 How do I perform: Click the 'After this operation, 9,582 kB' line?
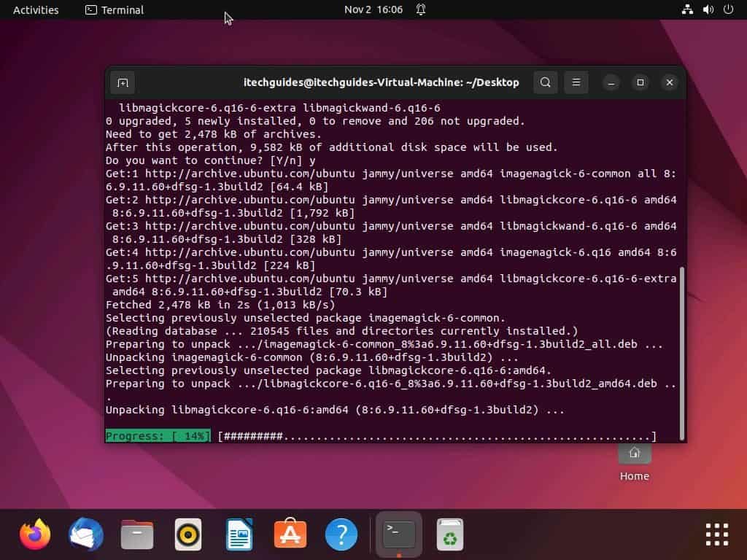pos(332,147)
